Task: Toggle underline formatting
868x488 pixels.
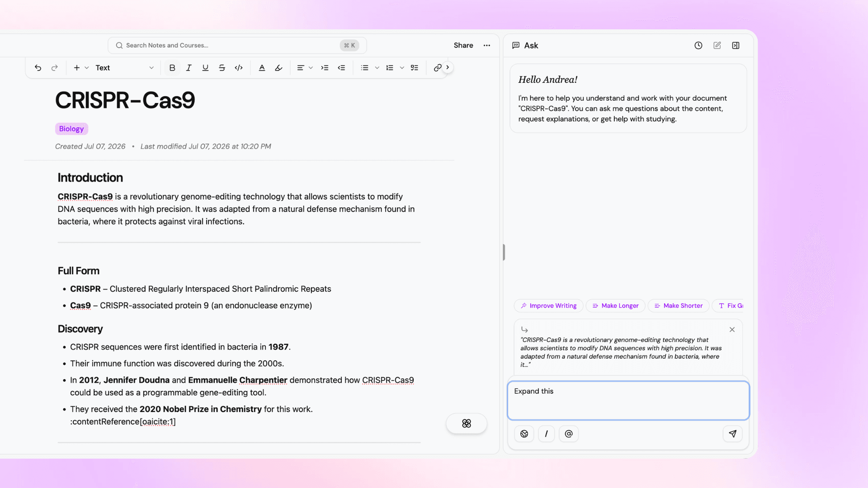Action: coord(205,68)
